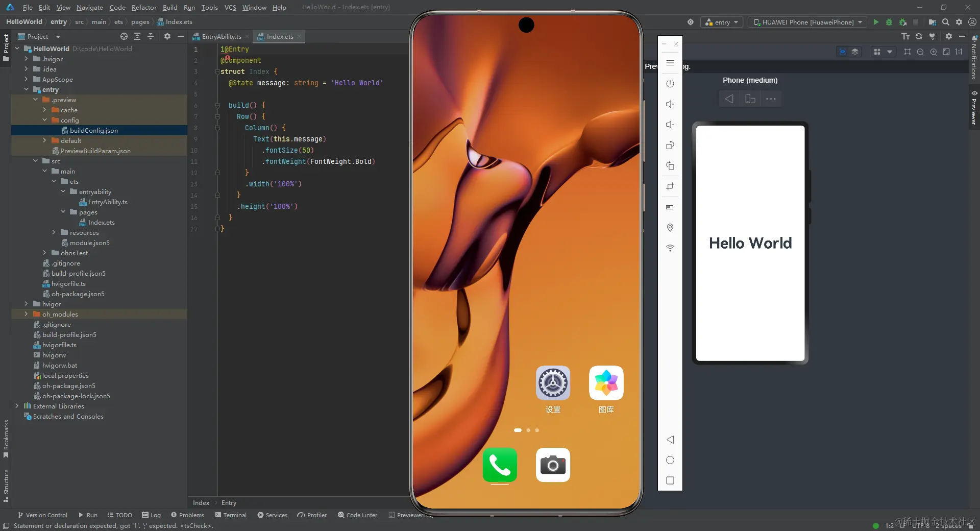Open the Settings app on emulator
The image size is (980, 531).
553,383
